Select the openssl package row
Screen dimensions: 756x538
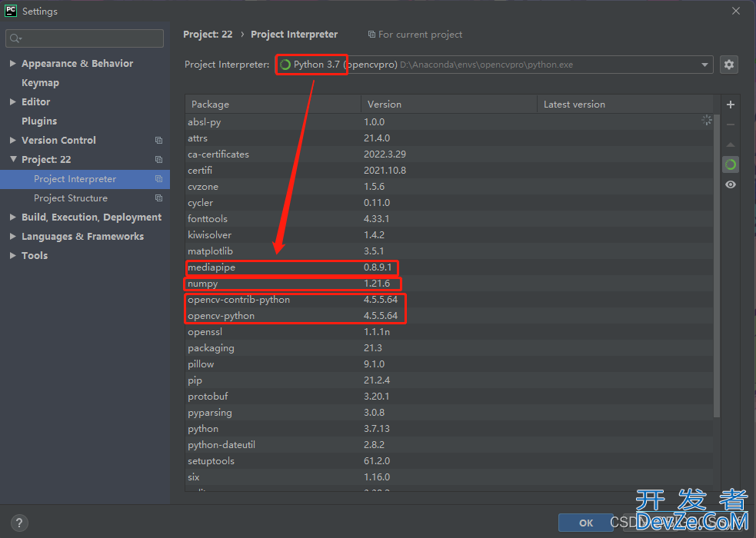(x=449, y=332)
